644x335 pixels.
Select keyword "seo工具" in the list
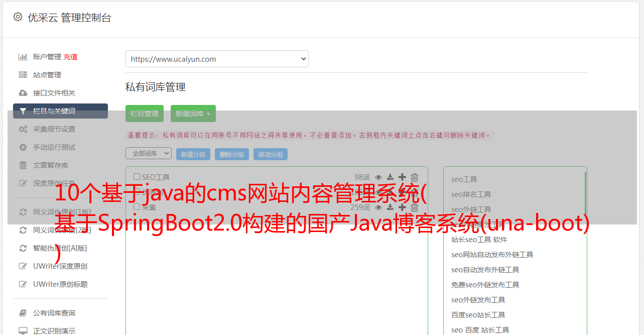point(464,179)
